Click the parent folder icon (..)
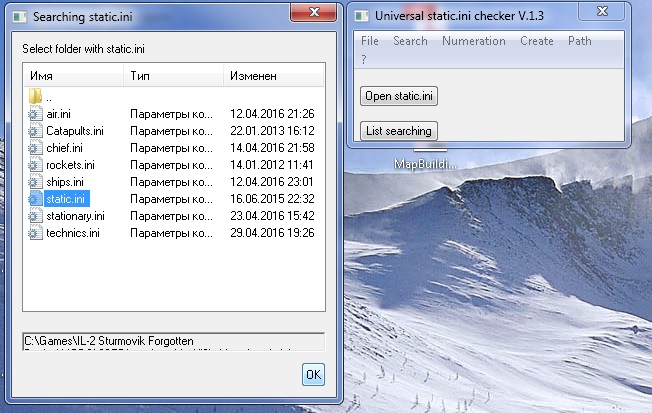The image size is (652, 413). [x=35, y=96]
